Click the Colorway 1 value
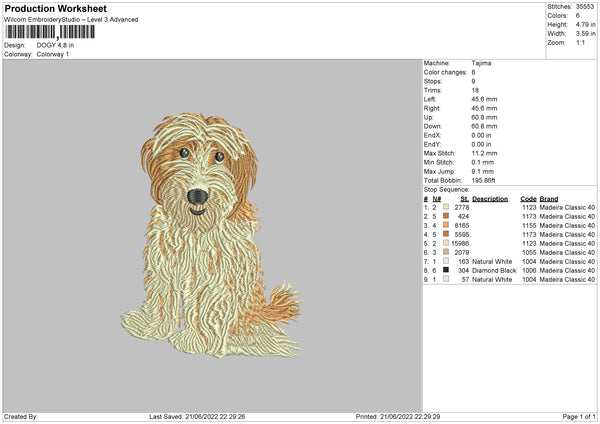The height and width of the screenshot is (424, 600). click(55, 53)
